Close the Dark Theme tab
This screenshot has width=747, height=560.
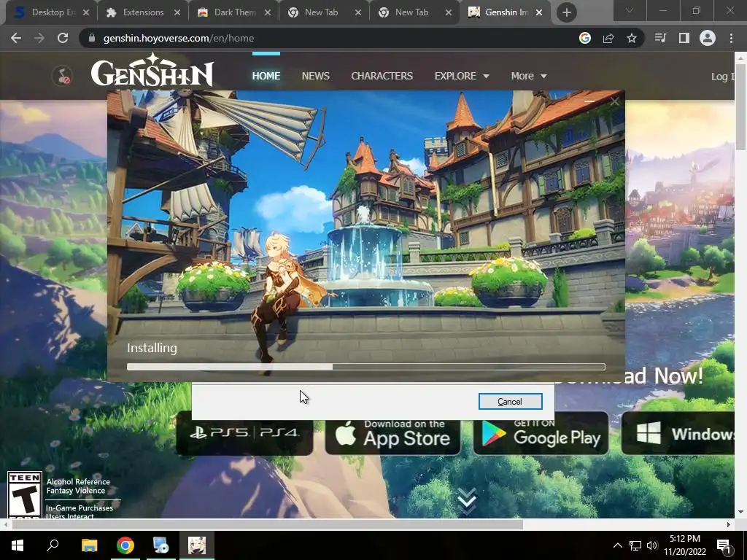pos(267,13)
